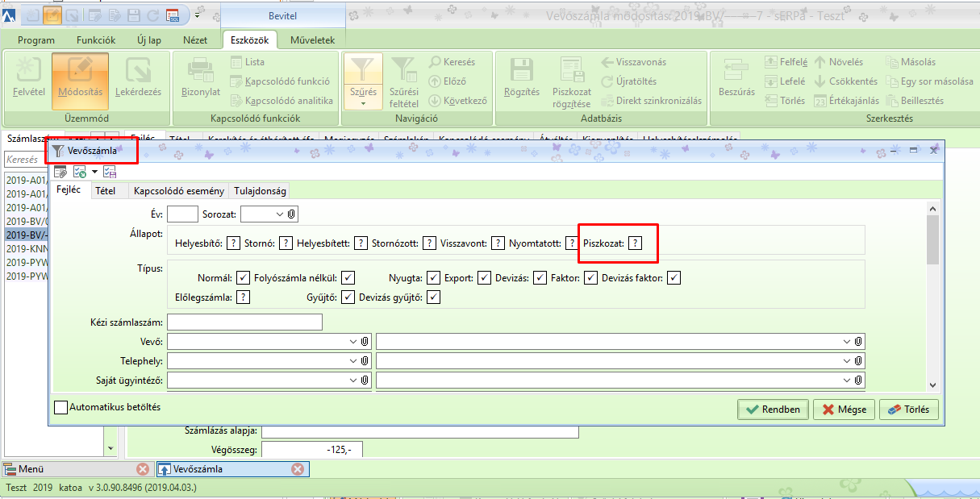The height and width of the screenshot is (499, 980).
Task: Click the Másolás copy command
Action: 911,62
